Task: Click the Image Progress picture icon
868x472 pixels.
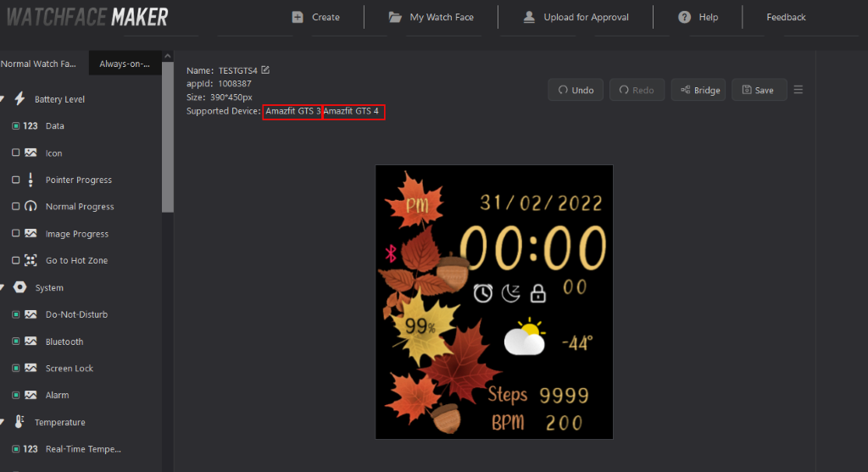Action: tap(31, 234)
